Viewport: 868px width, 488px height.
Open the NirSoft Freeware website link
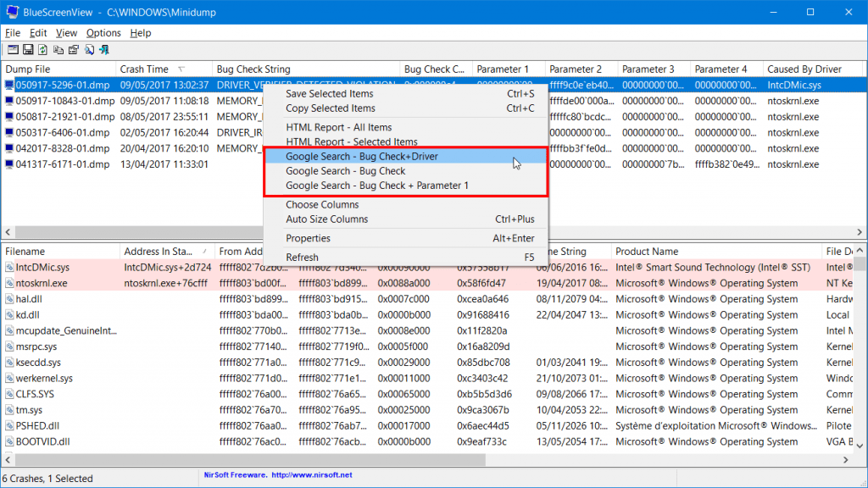click(278, 474)
